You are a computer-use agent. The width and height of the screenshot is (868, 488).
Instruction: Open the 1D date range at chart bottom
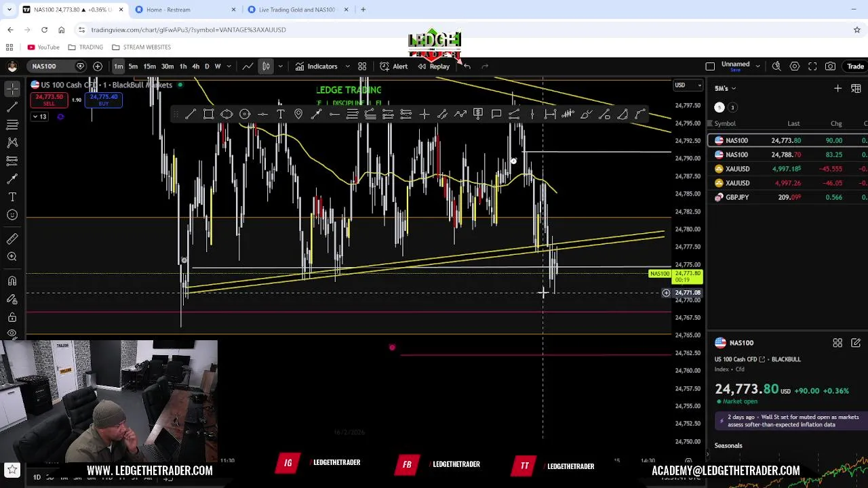pyautogui.click(x=37, y=477)
